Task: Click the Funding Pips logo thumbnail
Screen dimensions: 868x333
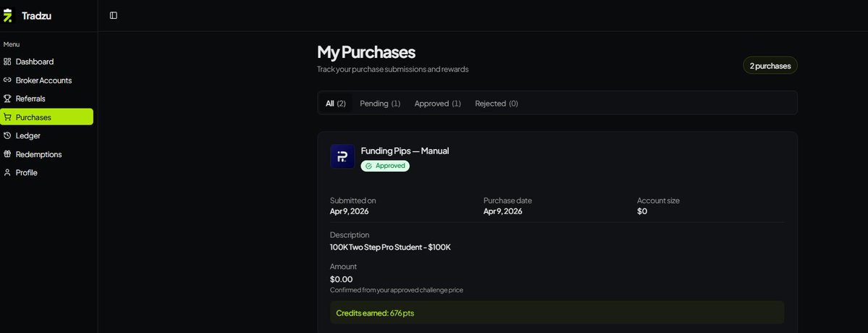Action: 342,156
